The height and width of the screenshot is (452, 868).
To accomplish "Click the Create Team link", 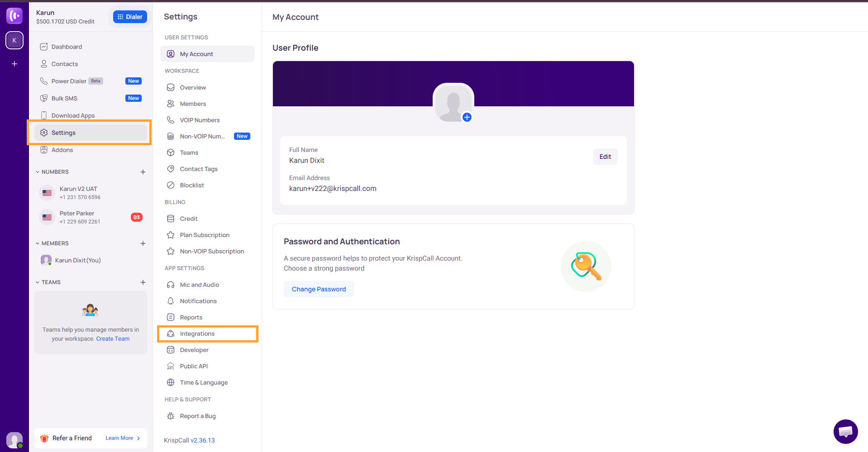I will click(x=113, y=339).
